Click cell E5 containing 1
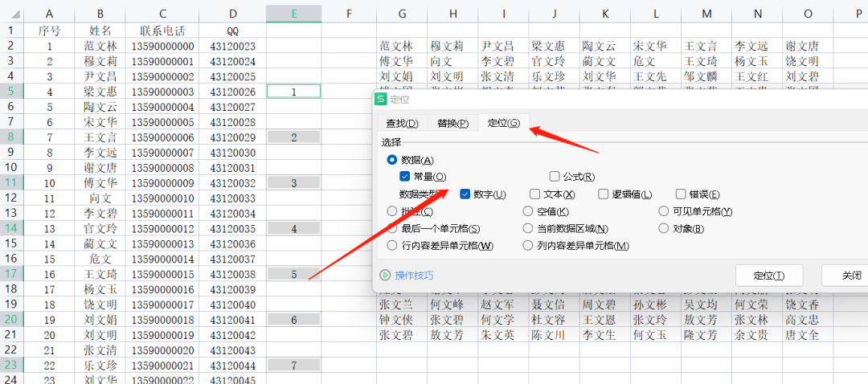Viewport: 868px width, 384px height. [294, 92]
